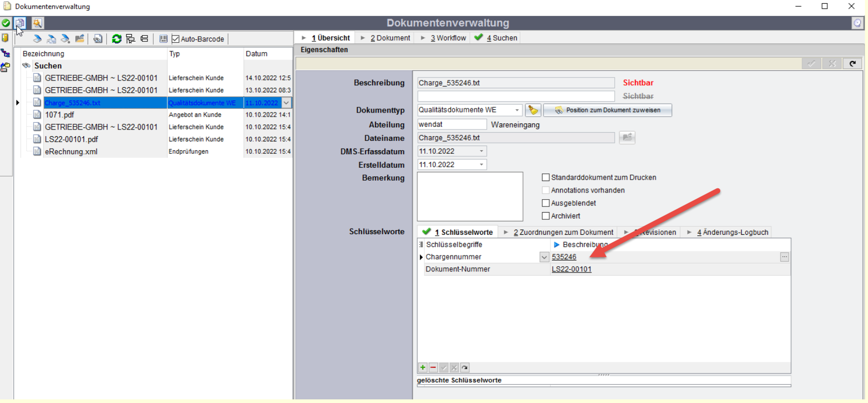The image size is (868, 403).
Task: Click ellipsis button in the 535246 row
Action: pos(784,257)
